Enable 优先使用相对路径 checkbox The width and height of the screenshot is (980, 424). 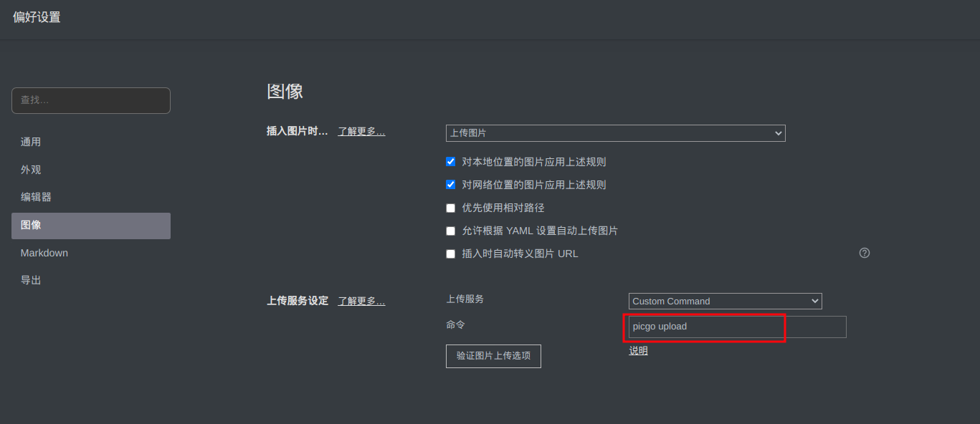click(x=451, y=208)
